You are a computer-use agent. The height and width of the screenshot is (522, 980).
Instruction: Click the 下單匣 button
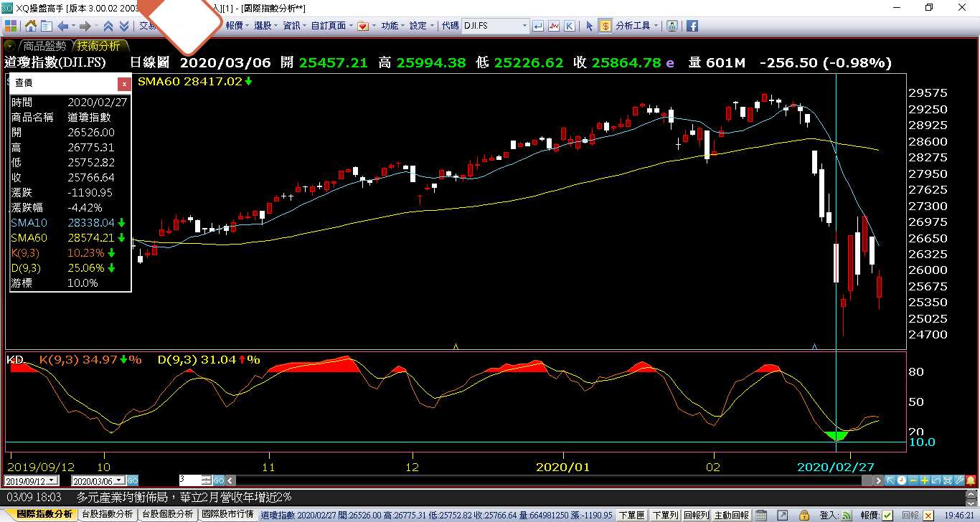(x=631, y=515)
